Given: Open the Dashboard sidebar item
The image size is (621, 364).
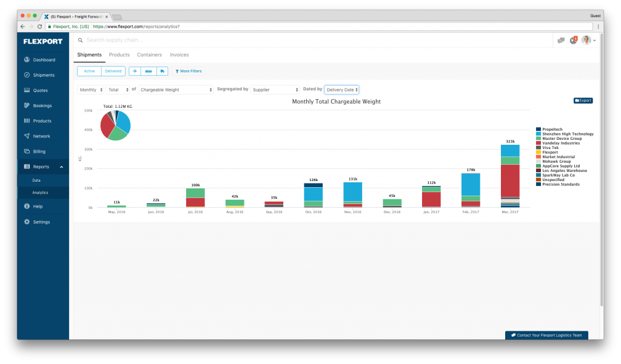Looking at the screenshot, I should 43,60.
